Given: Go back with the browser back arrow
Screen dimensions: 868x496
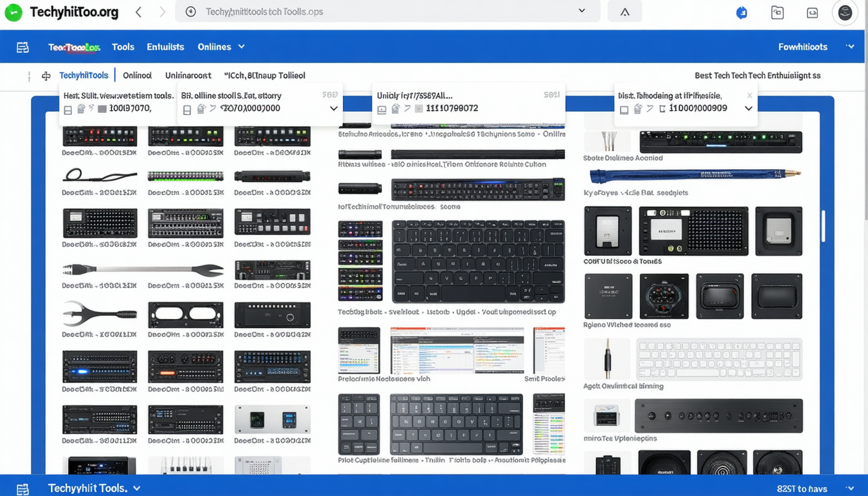Looking at the screenshot, I should click(138, 12).
